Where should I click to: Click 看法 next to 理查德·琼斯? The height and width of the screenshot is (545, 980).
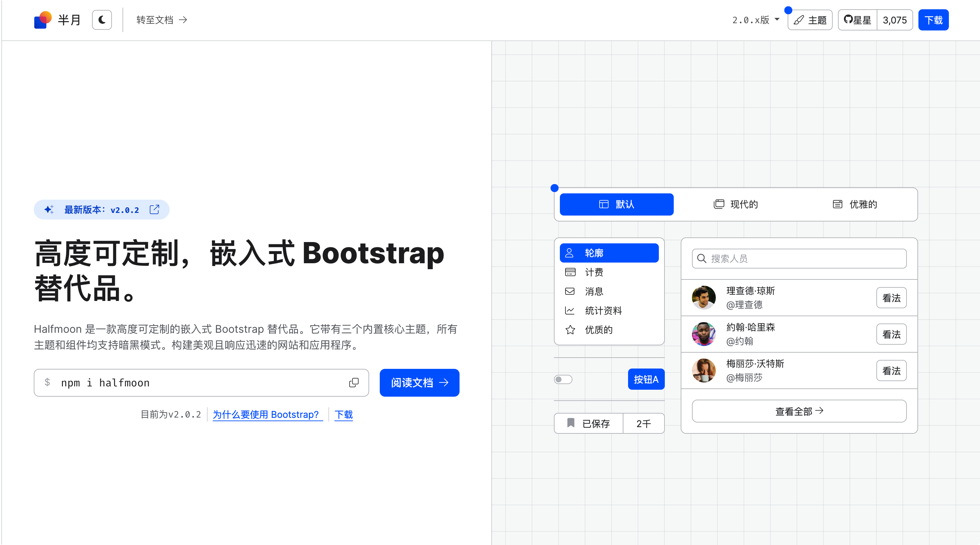[x=891, y=298]
